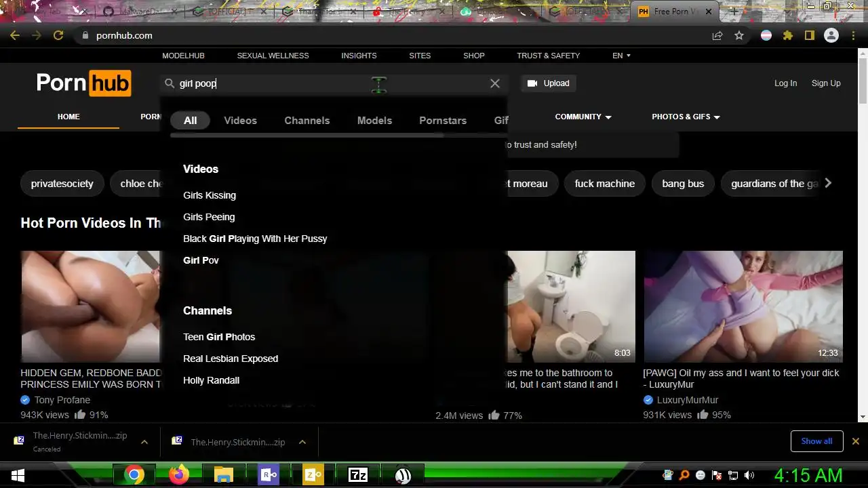
Task: Open the TRUST & SAFETY link
Action: pos(549,56)
